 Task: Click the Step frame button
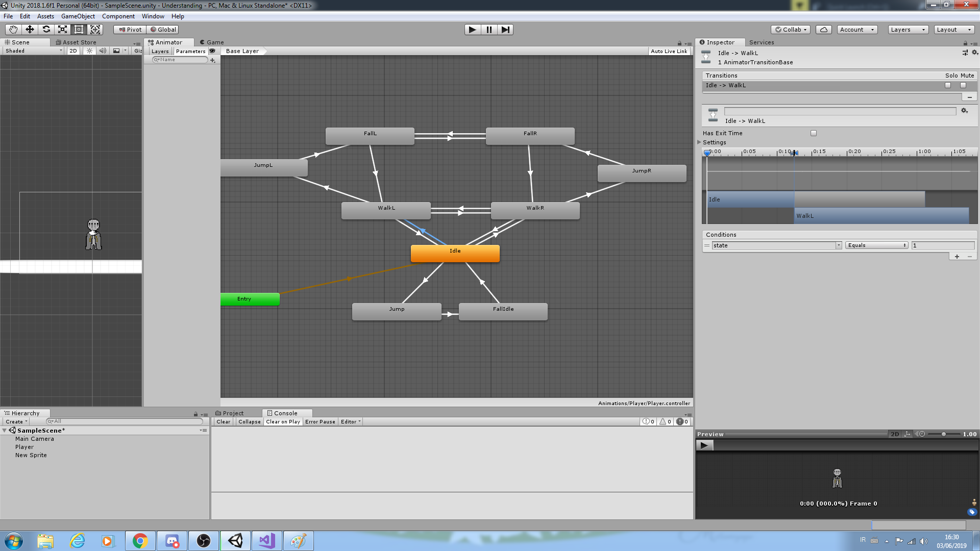505,30
